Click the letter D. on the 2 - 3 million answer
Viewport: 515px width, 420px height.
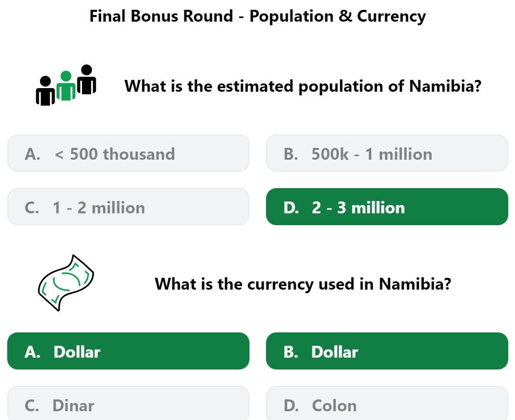point(291,208)
